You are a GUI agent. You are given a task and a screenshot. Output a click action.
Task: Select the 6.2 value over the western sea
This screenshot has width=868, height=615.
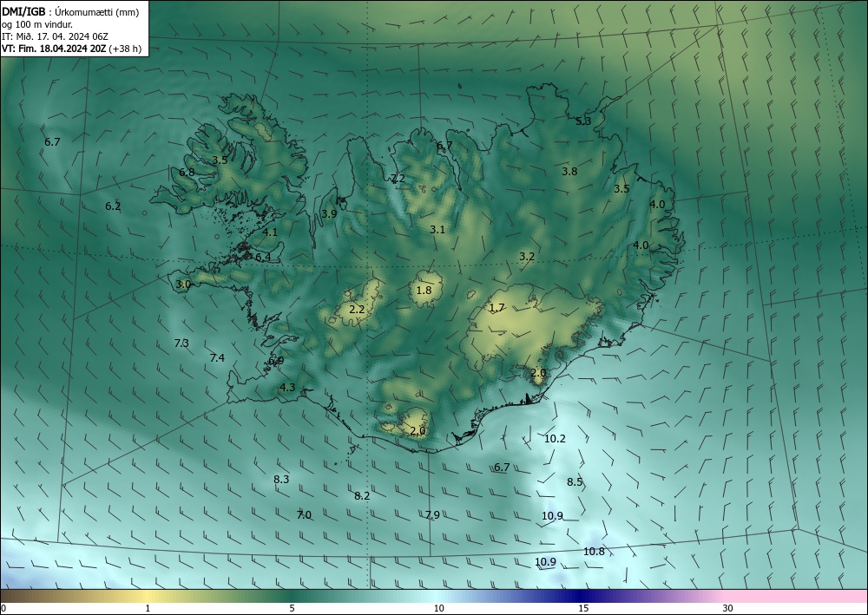tap(113, 206)
